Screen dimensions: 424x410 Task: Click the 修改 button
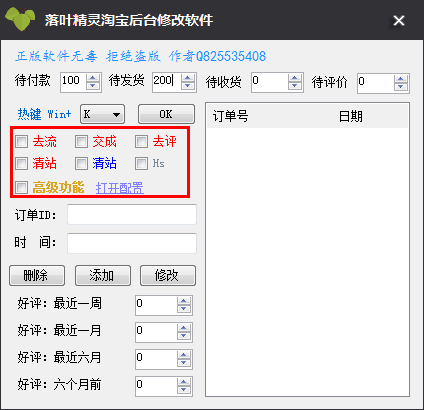(x=168, y=276)
